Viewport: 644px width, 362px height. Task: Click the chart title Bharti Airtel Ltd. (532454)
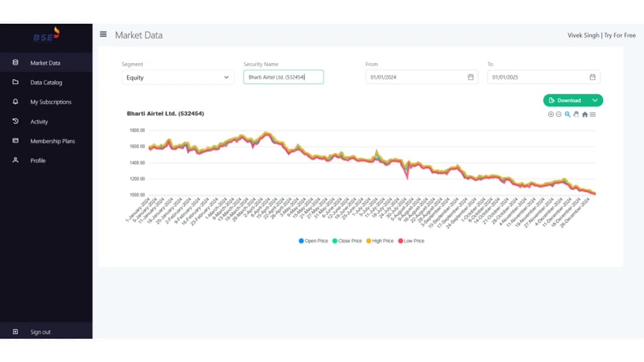[165, 114]
